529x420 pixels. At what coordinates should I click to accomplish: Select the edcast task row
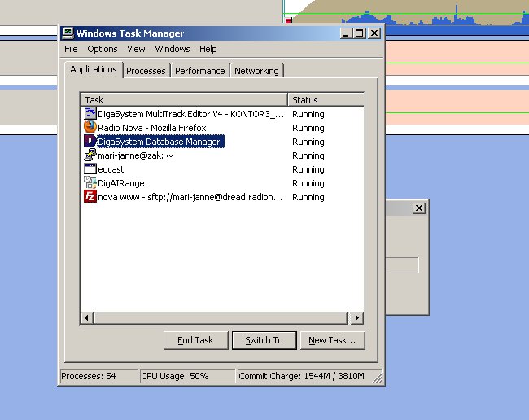pyautogui.click(x=222, y=169)
